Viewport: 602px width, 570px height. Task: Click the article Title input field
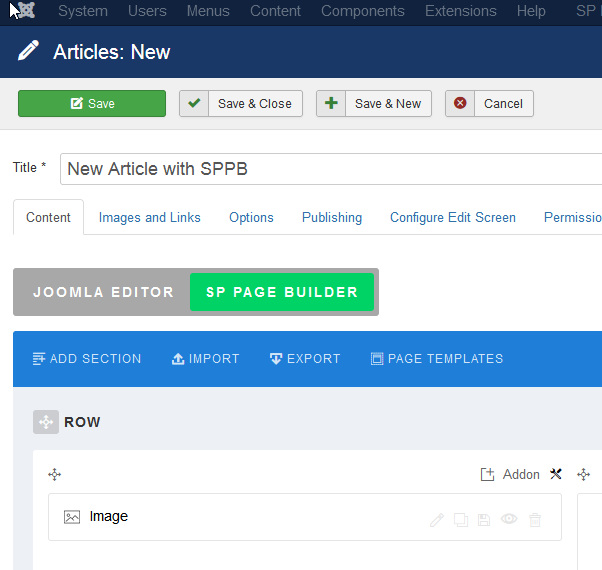click(330, 169)
